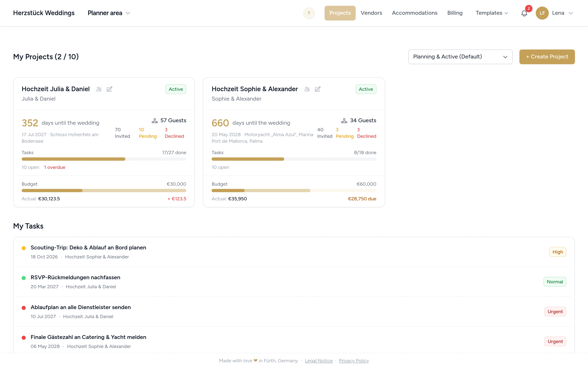The height and width of the screenshot is (368, 588).
Task: Click red status dot of Finale Gästezahl task
Action: coord(23,338)
